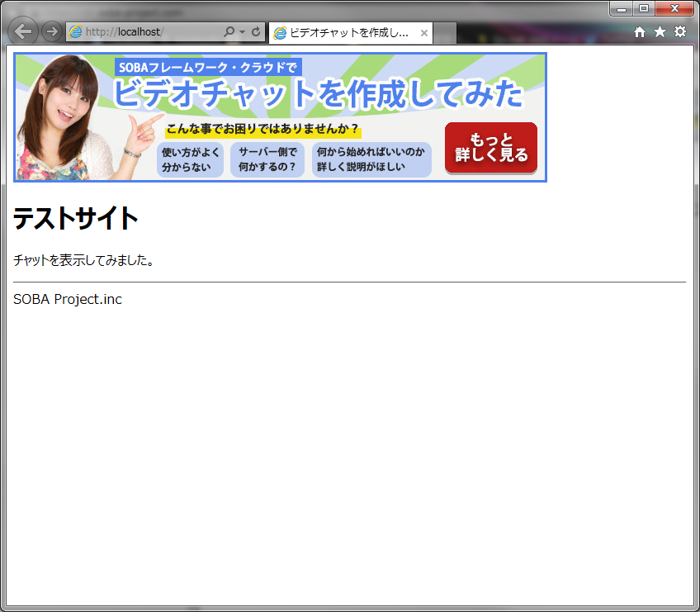The height and width of the screenshot is (612, 700).
Task: Maximize the browser window
Action: click(x=644, y=8)
